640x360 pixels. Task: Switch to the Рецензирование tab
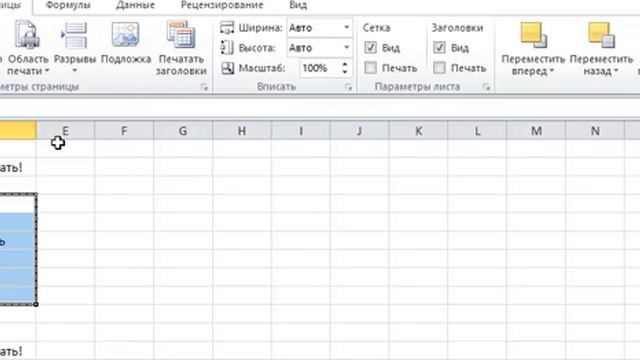coord(222,5)
